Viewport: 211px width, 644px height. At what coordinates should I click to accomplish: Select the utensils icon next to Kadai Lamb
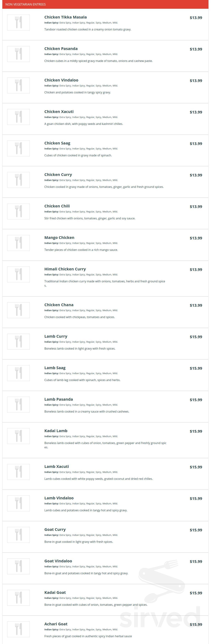pos(18,436)
